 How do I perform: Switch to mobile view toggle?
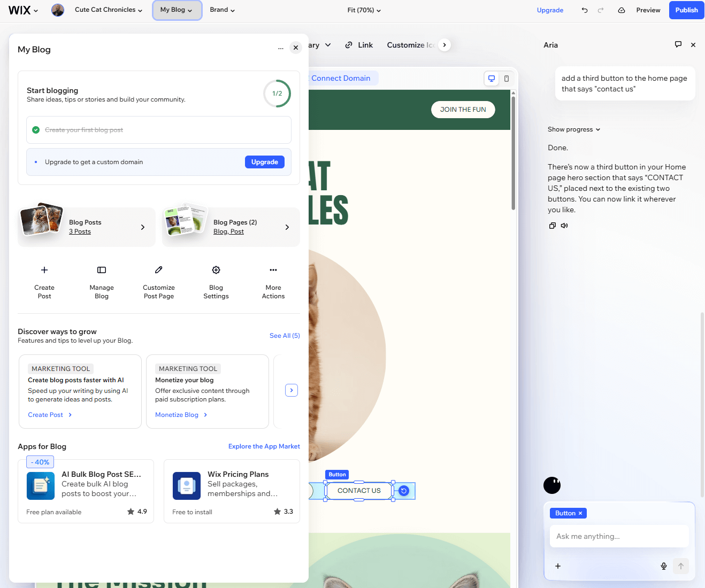pos(506,78)
